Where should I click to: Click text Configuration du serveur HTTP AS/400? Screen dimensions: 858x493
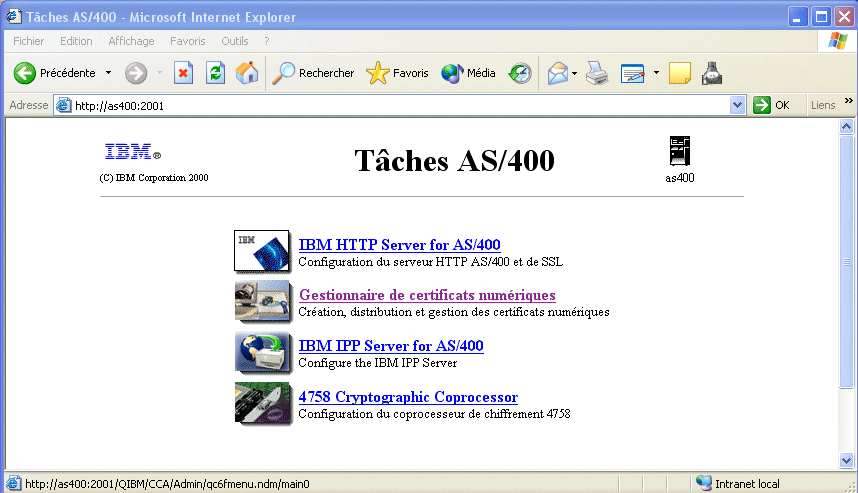[x=404, y=262]
